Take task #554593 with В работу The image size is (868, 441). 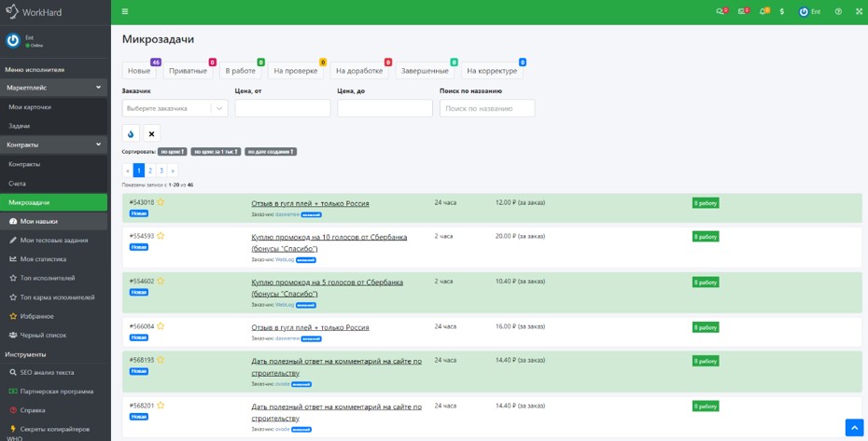[x=706, y=237]
